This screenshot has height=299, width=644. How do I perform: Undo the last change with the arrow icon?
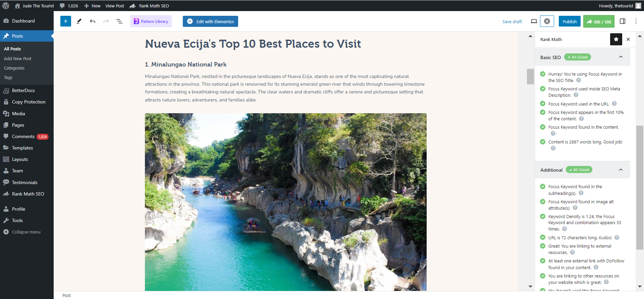(x=93, y=21)
